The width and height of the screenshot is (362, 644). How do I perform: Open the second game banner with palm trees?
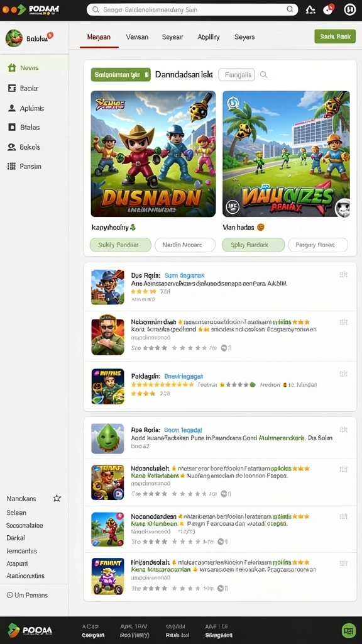pyautogui.click(x=286, y=154)
